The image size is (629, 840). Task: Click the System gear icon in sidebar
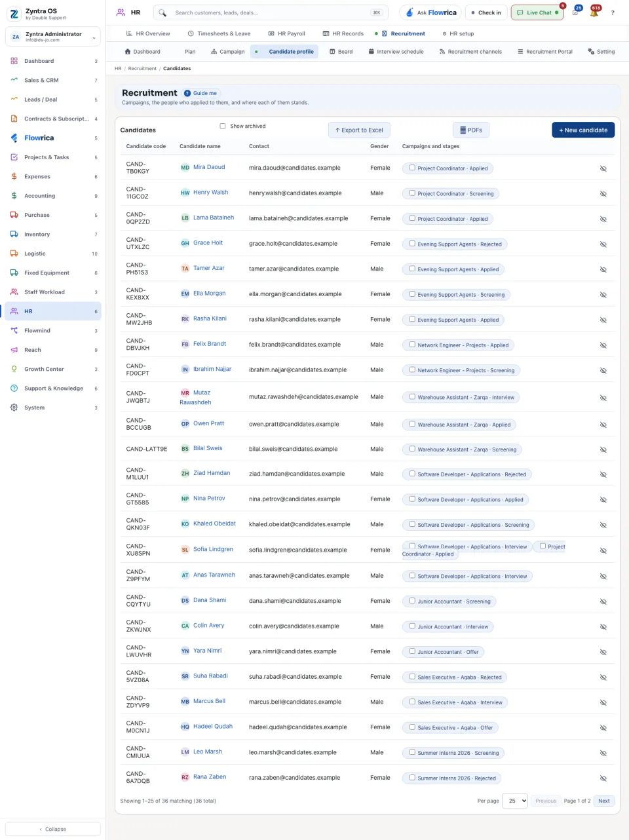pyautogui.click(x=14, y=408)
